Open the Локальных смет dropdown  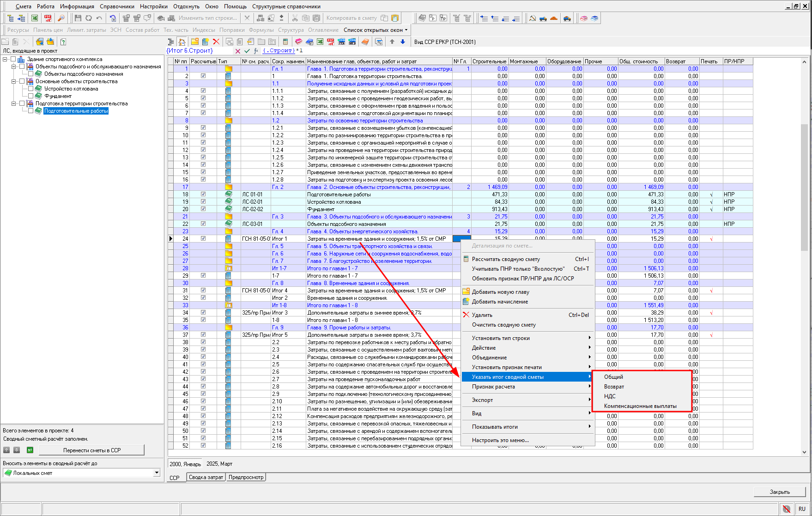pyautogui.click(x=157, y=473)
